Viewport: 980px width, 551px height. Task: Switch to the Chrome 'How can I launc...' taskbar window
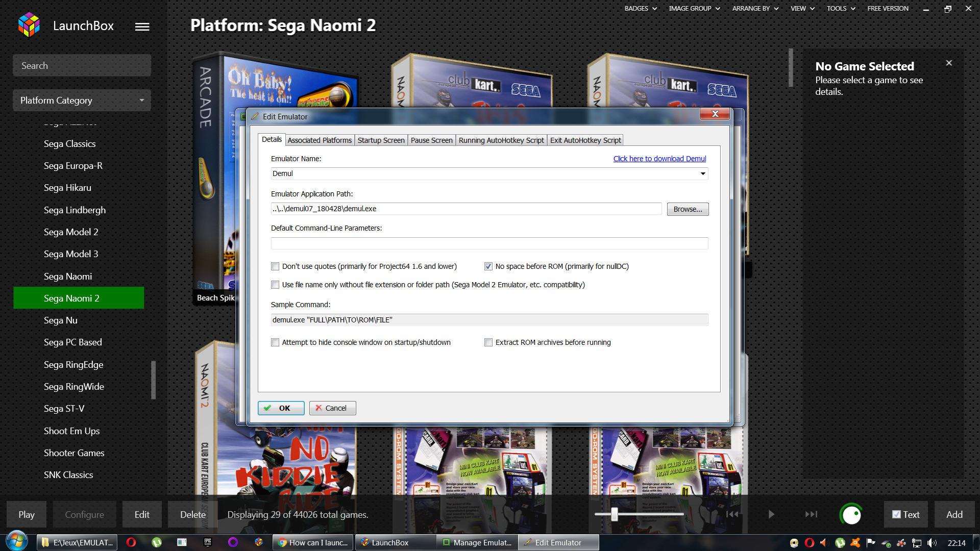pyautogui.click(x=313, y=542)
